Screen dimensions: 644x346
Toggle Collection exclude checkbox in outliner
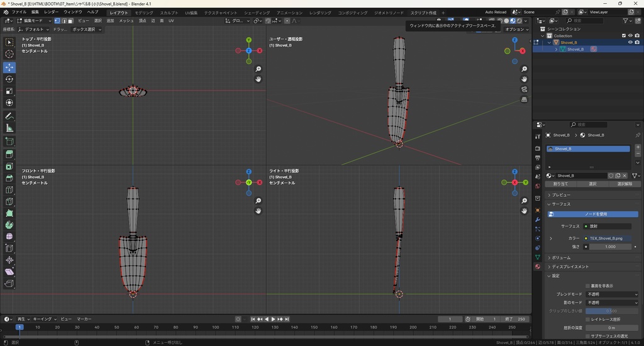click(624, 36)
